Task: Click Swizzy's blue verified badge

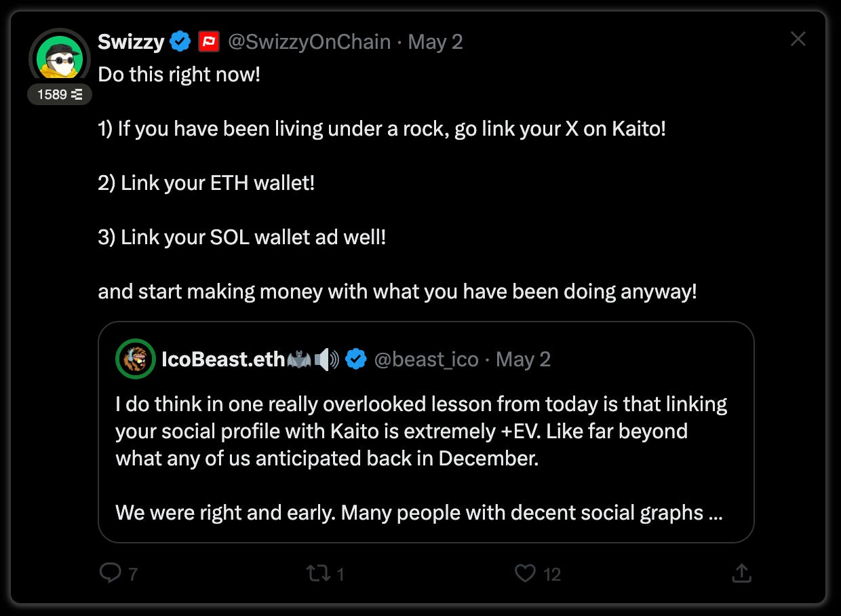Action: pos(180,42)
